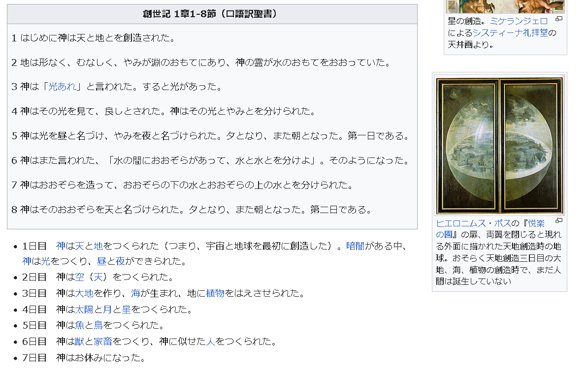Click the 人 link in day 6 bullet
This screenshot has height=373, width=588.
tap(210, 342)
